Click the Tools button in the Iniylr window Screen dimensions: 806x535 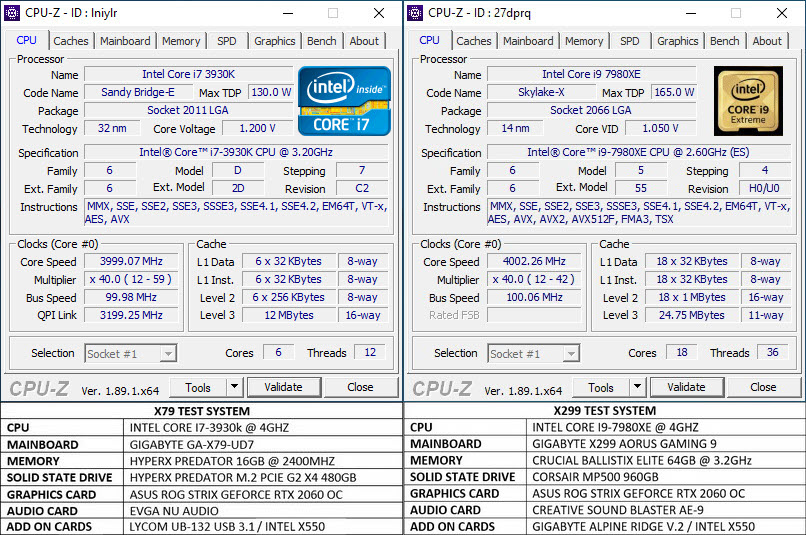point(198,388)
